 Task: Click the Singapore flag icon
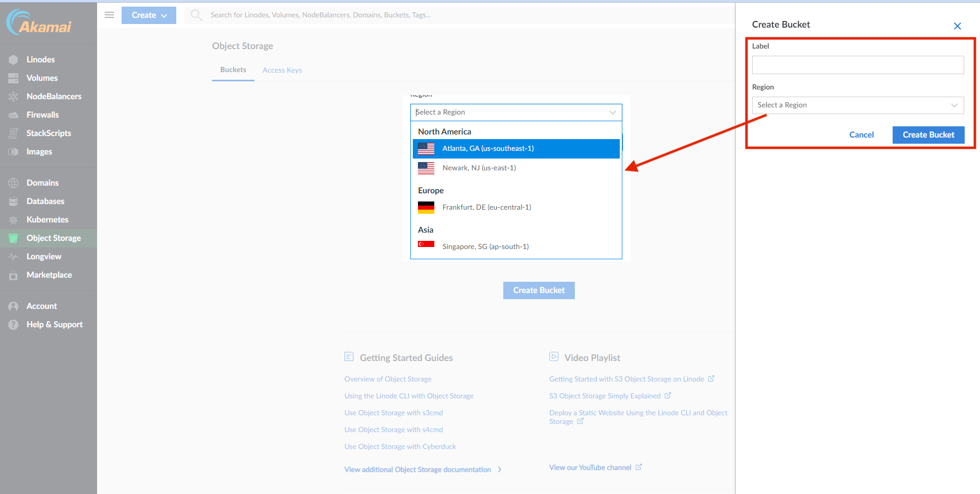(x=426, y=244)
